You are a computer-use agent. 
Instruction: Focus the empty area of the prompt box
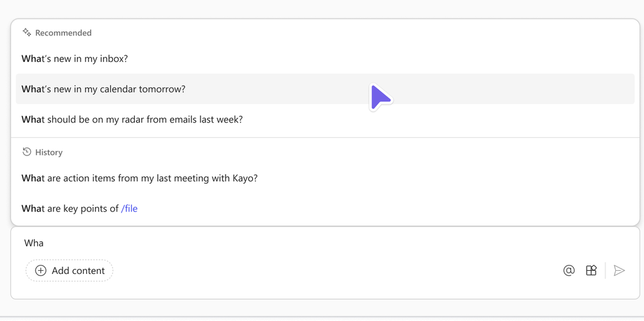322,245
